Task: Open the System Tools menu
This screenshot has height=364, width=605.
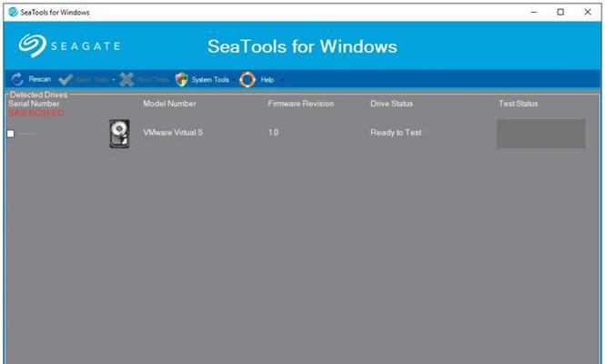Action: [210, 79]
